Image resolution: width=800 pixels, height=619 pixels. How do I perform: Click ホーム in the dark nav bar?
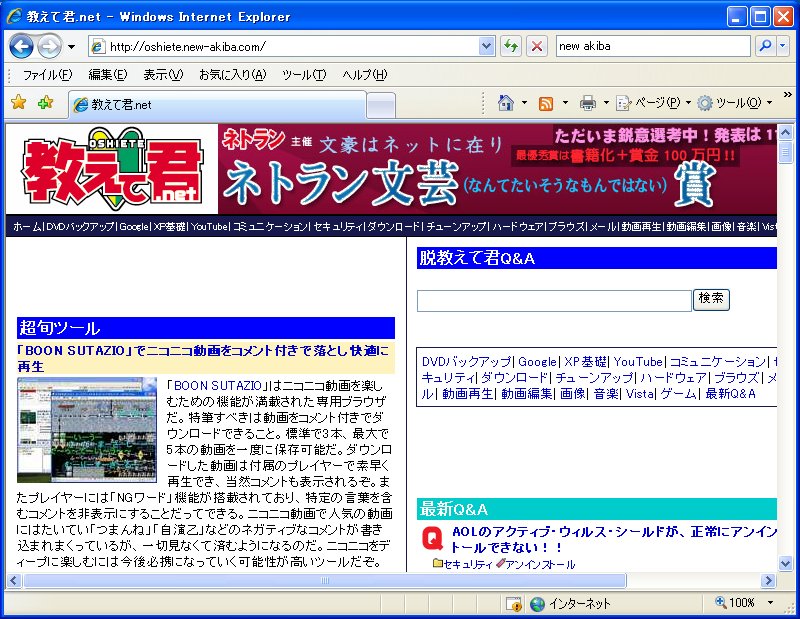(27, 226)
